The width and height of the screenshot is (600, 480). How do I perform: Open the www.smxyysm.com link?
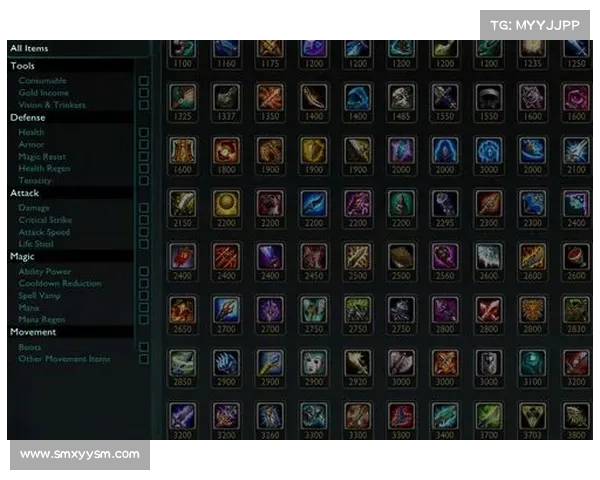[80, 455]
